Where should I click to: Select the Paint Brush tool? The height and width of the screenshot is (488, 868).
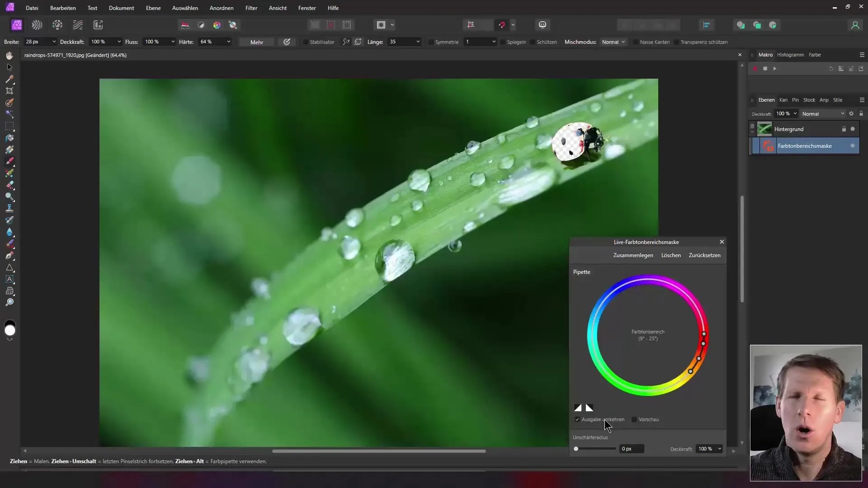point(9,161)
